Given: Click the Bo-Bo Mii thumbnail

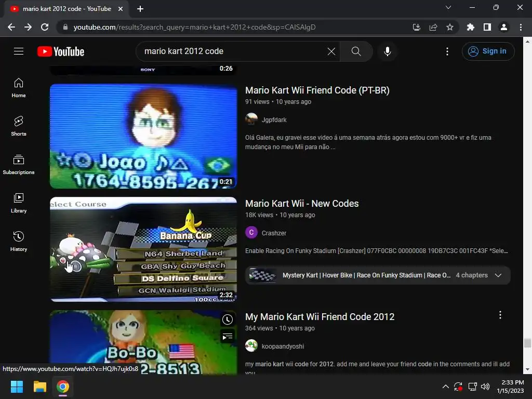Looking at the screenshot, I should pyautogui.click(x=143, y=342).
